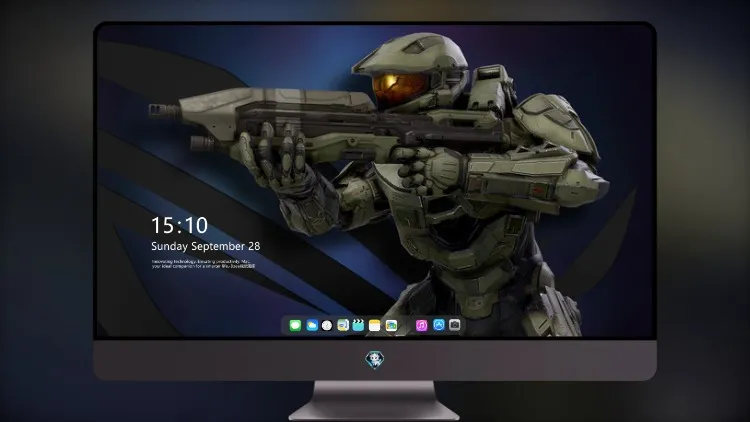Click the small quote text under date
The height and width of the screenshot is (422, 750).
[203, 264]
